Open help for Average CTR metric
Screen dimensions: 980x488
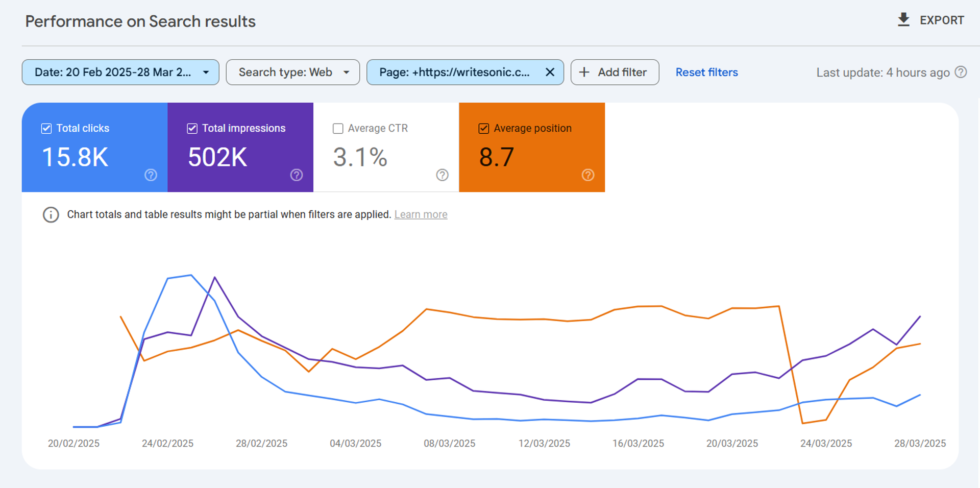pyautogui.click(x=443, y=175)
